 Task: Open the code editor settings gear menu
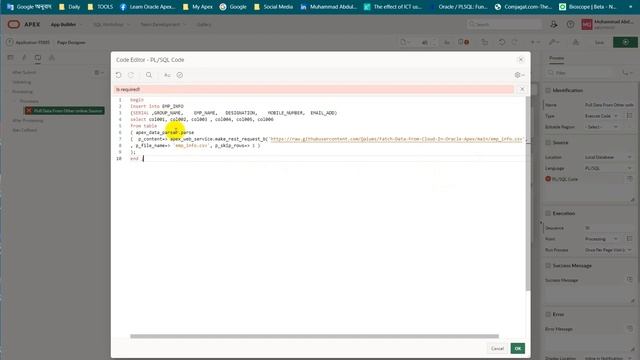coord(519,75)
